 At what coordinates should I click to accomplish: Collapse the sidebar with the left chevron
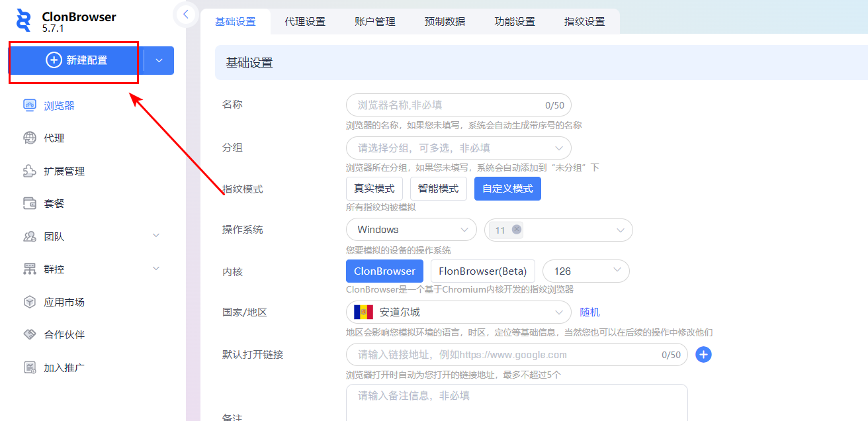(186, 14)
